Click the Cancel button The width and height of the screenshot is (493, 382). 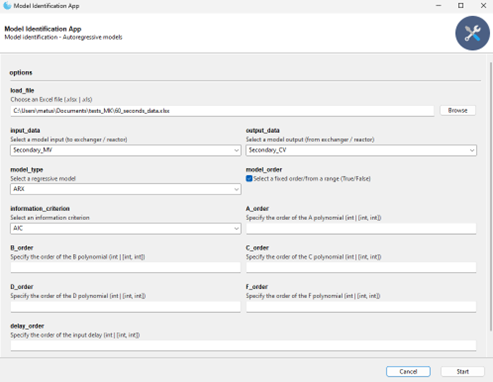click(408, 371)
